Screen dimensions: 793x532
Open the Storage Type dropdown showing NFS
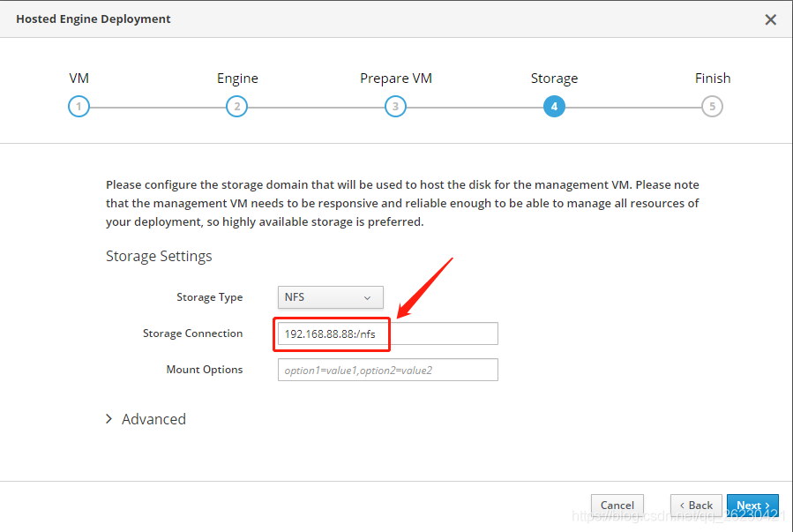pyautogui.click(x=330, y=297)
